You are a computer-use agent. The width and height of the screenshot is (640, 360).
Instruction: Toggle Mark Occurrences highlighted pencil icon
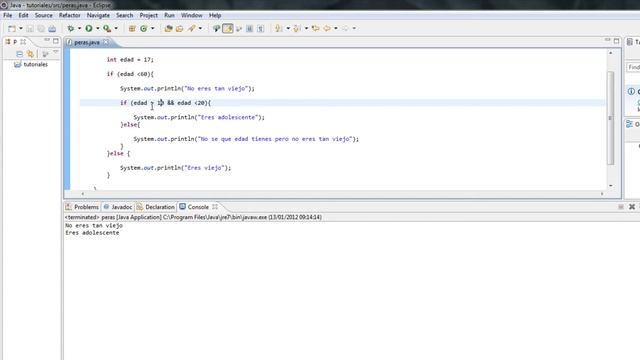(228, 29)
